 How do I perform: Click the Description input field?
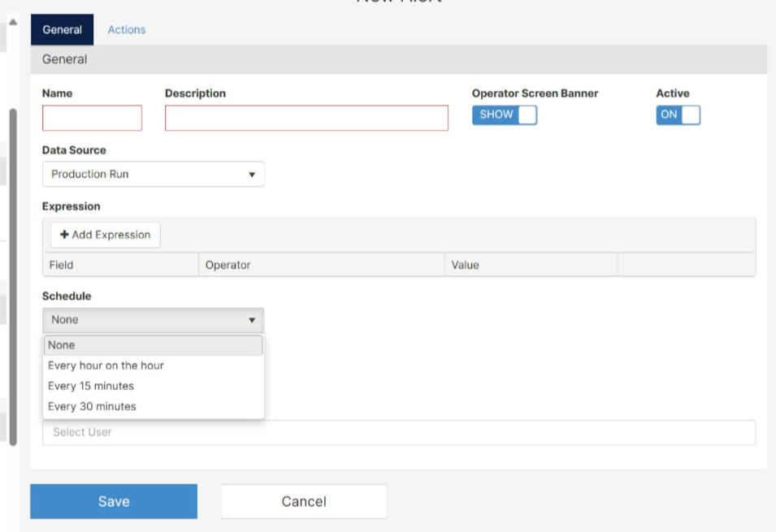pos(306,118)
